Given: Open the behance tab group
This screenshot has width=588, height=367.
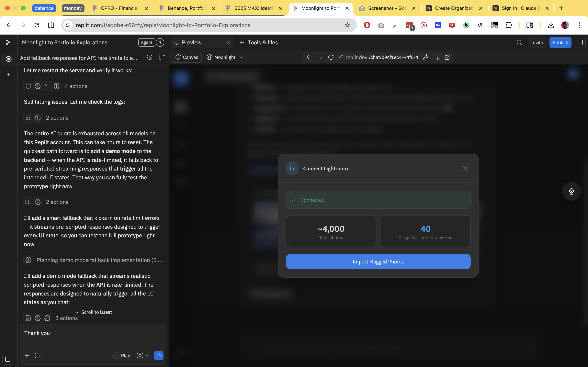Looking at the screenshot, I should pos(44,8).
